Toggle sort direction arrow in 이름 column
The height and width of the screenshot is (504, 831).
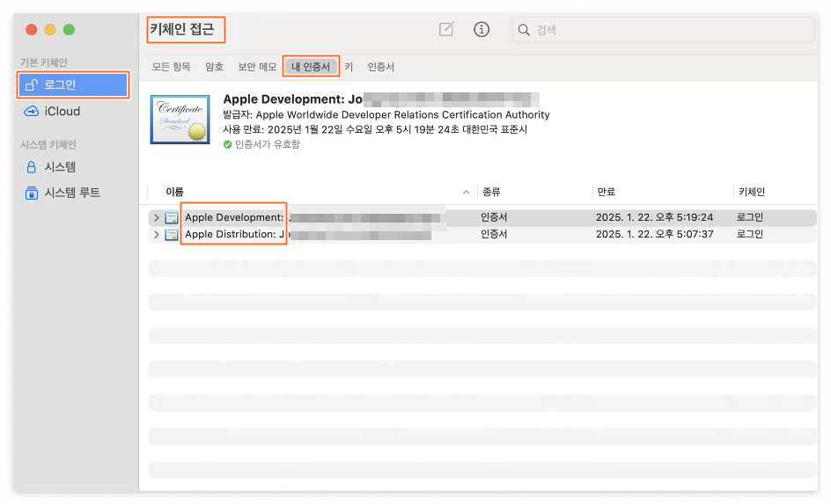coord(467,192)
